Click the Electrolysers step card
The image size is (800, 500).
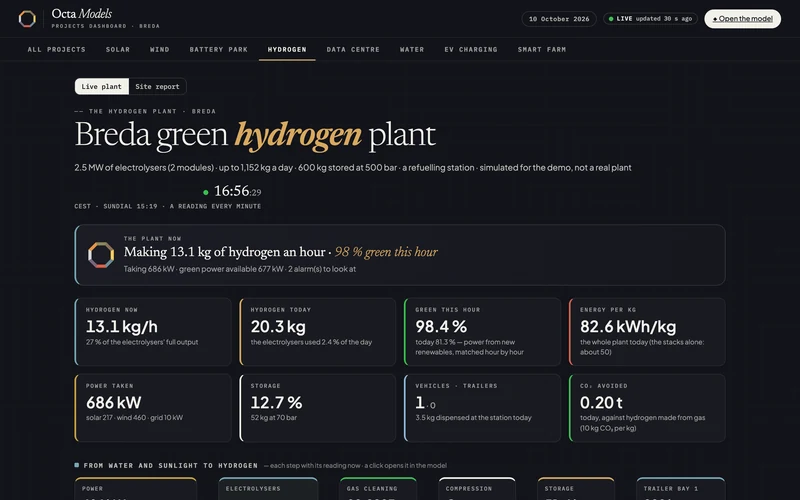click(268, 489)
